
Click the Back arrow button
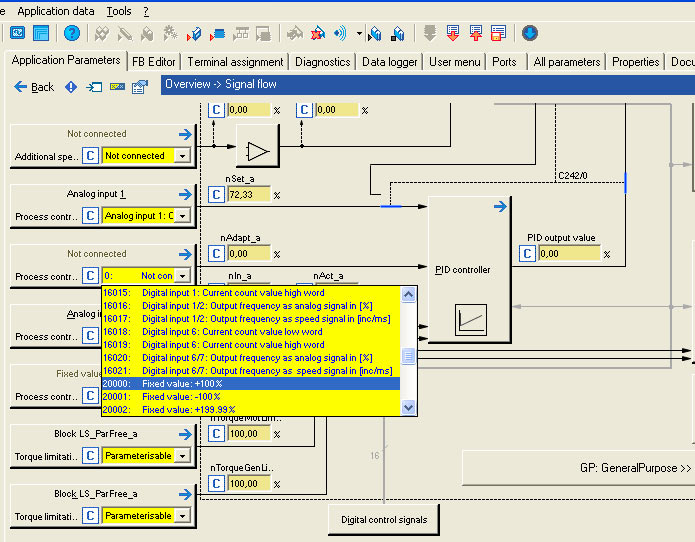pos(34,87)
